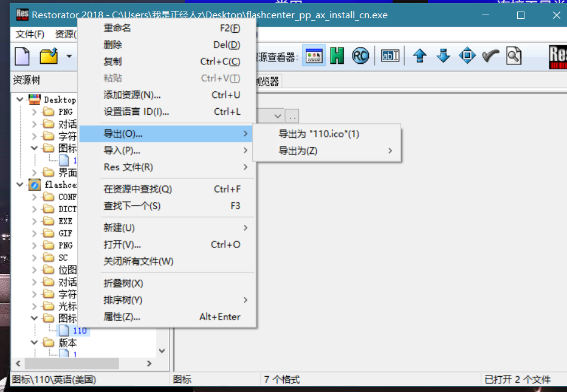The width and height of the screenshot is (567, 392).
Task: Switch to the green H hex viewer
Action: (337, 56)
